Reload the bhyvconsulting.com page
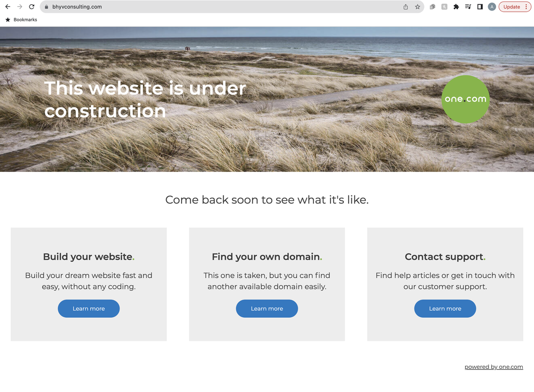534x392 pixels. (x=32, y=7)
